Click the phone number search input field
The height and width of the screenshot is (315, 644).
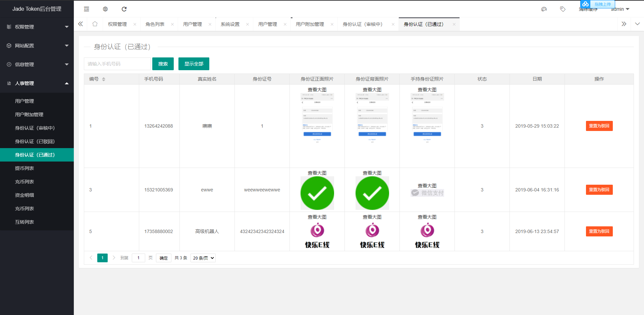pyautogui.click(x=117, y=63)
